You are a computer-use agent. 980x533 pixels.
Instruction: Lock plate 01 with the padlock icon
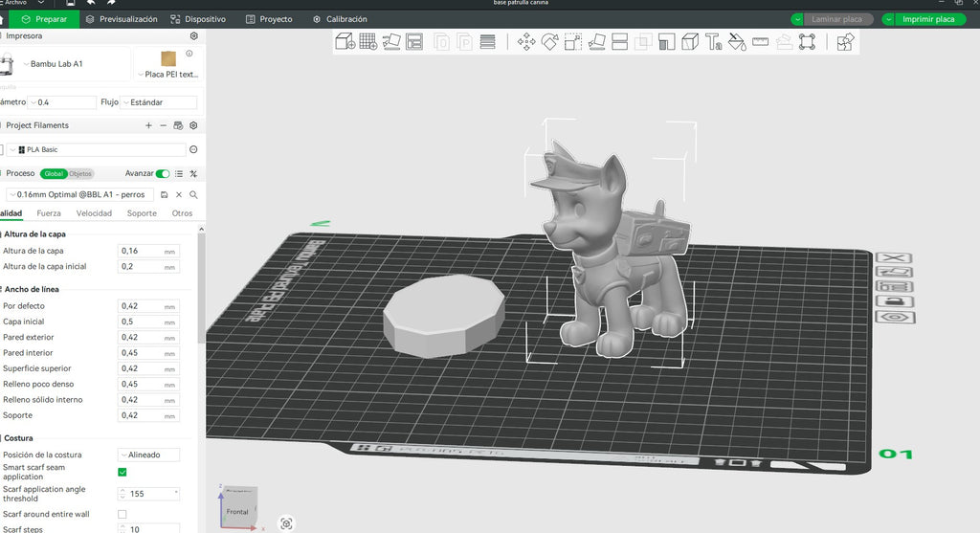pyautogui.click(x=895, y=301)
